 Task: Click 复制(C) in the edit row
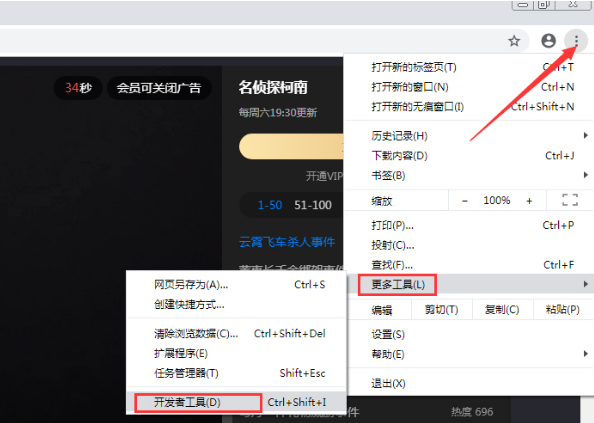pos(502,310)
